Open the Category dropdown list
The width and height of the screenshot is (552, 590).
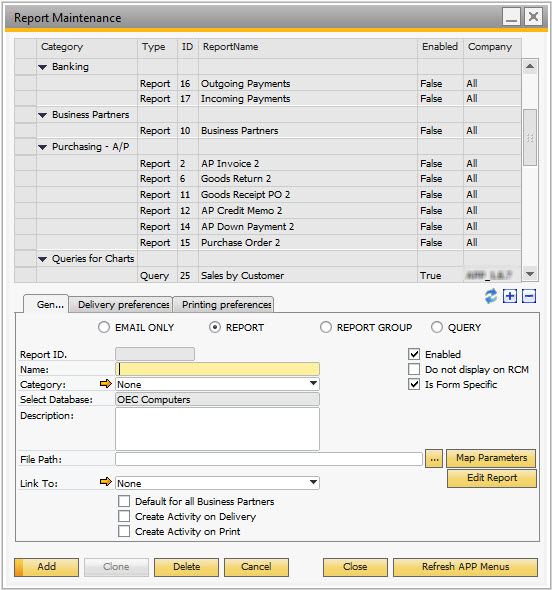[x=313, y=384]
